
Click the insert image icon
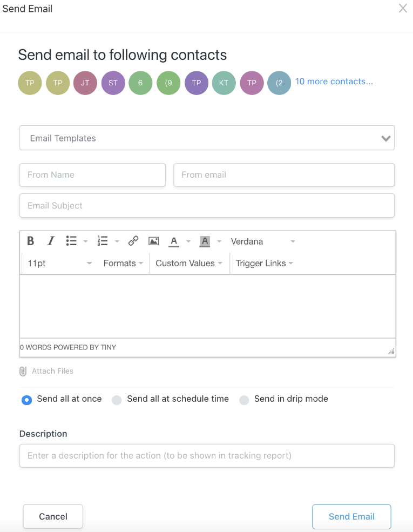(x=154, y=241)
